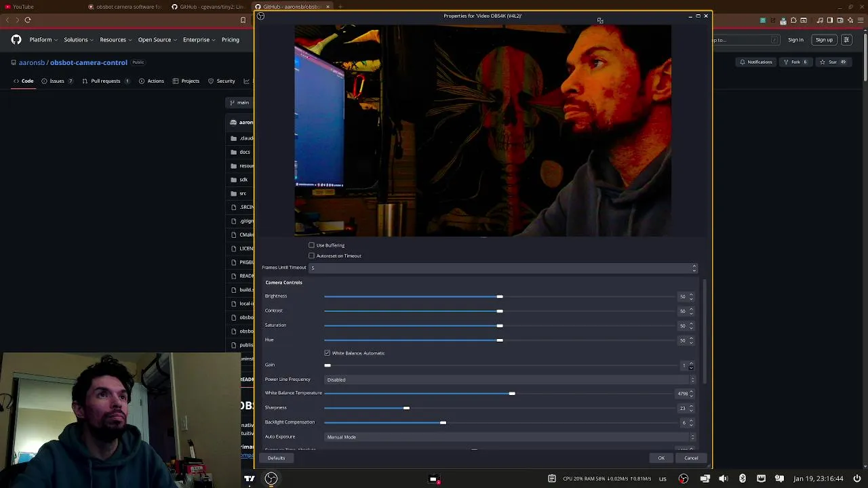The height and width of the screenshot is (488, 868).
Task: Expand the Open Source menu on GitHub
Action: tap(158, 40)
